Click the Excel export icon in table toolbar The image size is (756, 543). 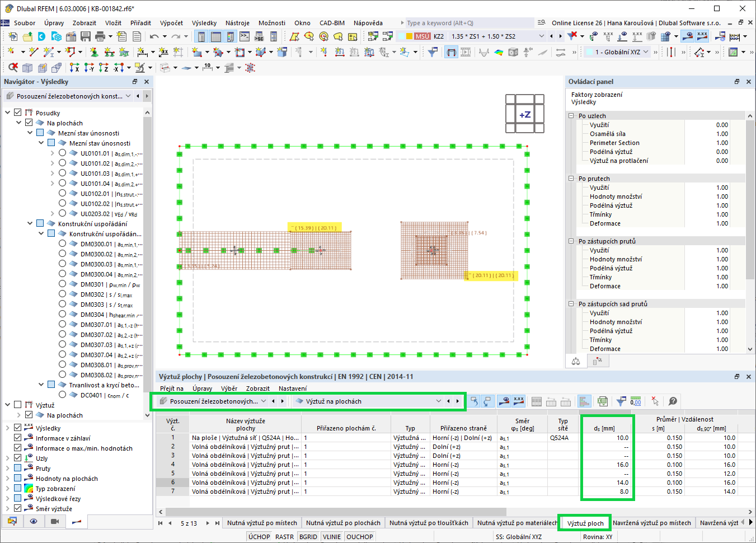point(602,401)
